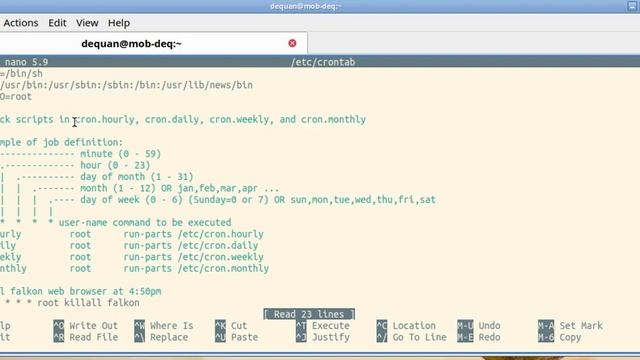
Task: Click the ^U Paste shortcut
Action: (236, 337)
